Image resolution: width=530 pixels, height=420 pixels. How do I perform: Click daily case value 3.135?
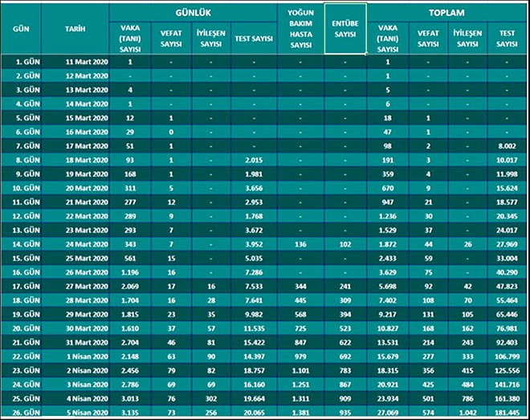click(x=129, y=414)
